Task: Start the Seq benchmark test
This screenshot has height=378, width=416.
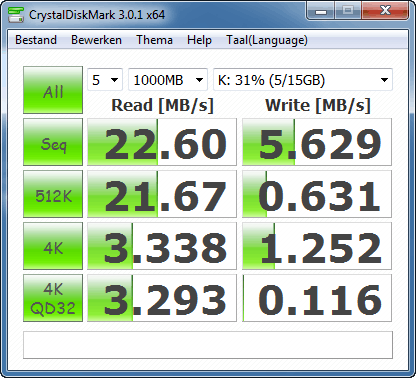Action: click(53, 142)
